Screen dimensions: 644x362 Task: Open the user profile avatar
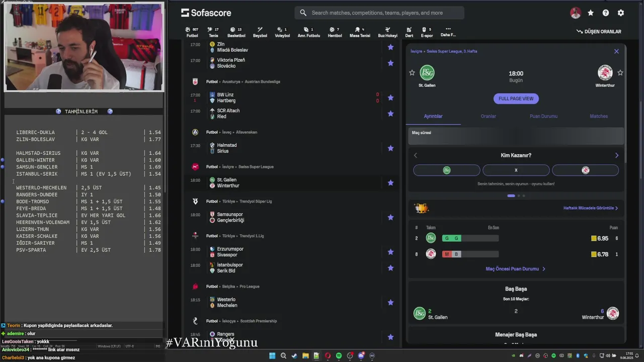pyautogui.click(x=576, y=13)
